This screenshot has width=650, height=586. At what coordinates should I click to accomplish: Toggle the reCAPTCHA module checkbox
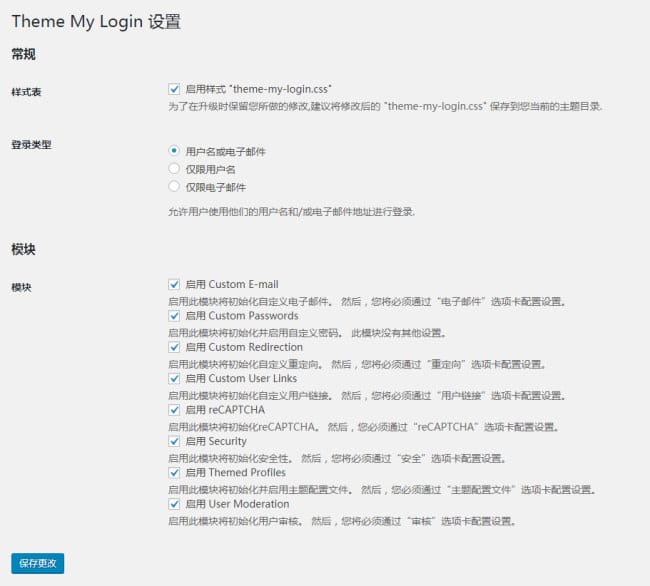[x=174, y=410]
